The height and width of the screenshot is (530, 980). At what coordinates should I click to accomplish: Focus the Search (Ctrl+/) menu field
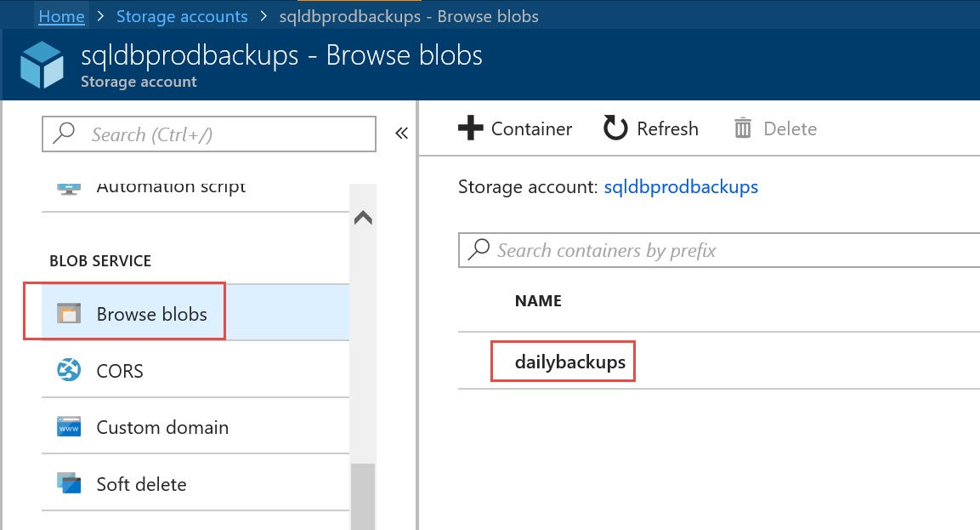click(209, 134)
